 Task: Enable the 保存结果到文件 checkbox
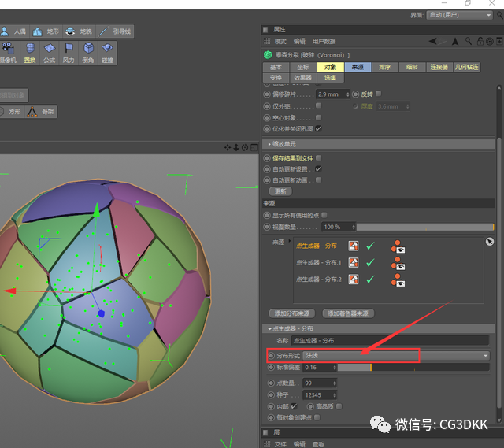pos(318,157)
